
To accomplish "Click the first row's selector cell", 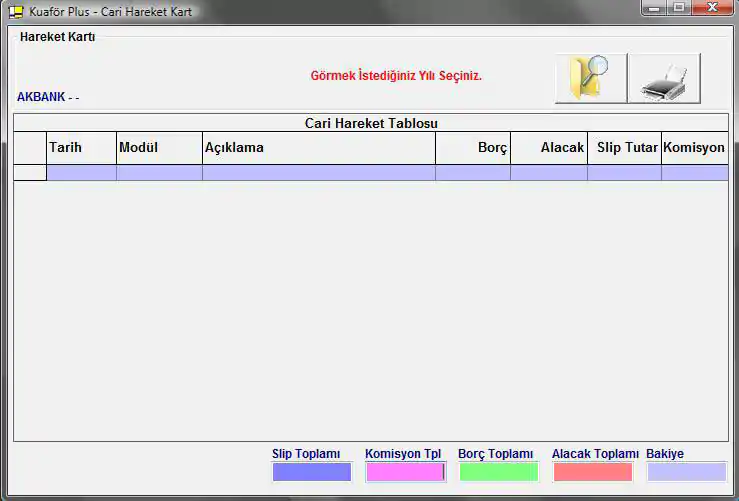I will (30, 173).
